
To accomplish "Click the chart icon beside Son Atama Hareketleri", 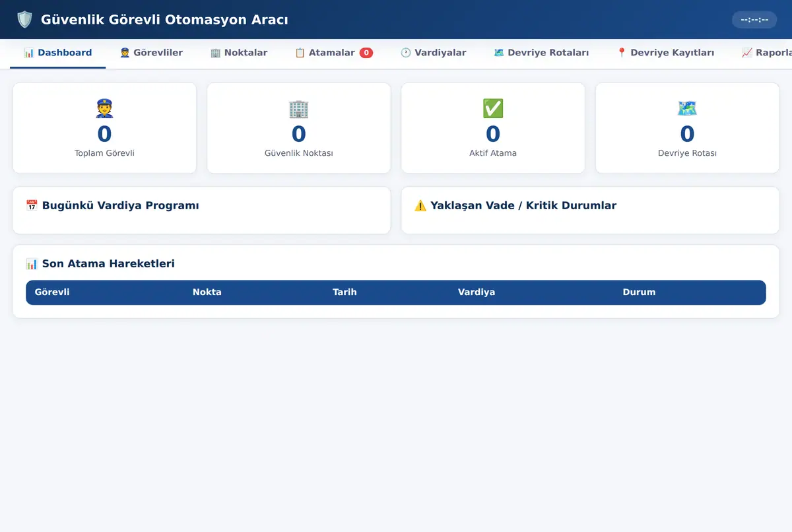I will click(32, 263).
